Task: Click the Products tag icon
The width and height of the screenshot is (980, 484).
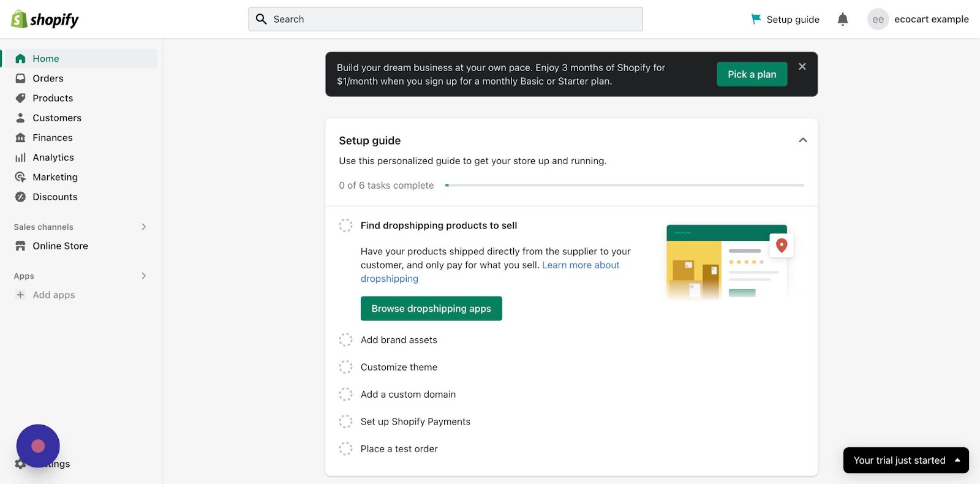Action: click(20, 98)
